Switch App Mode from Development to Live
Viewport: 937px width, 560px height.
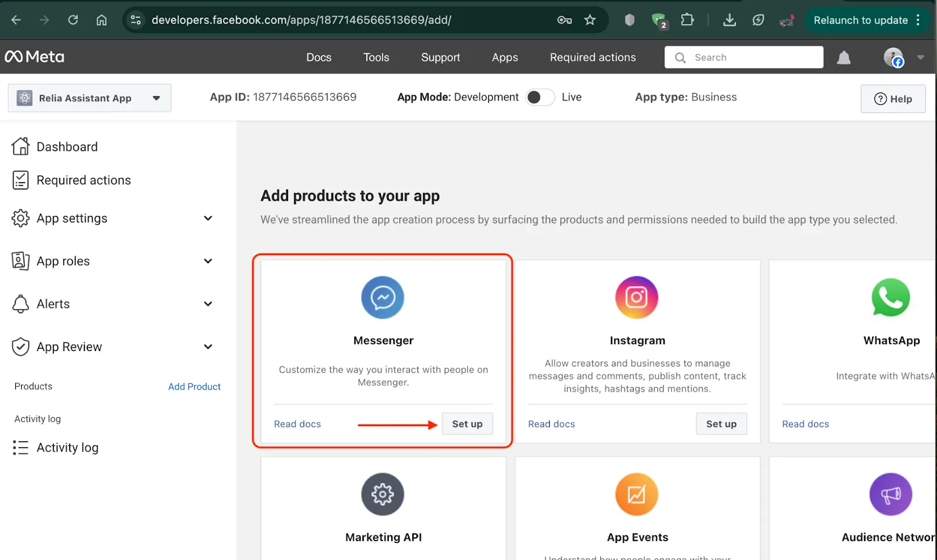pos(540,97)
